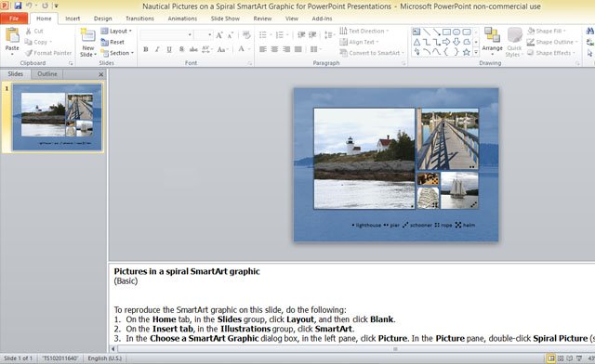Image resolution: width=595 pixels, height=364 pixels.
Task: Switch to the Transitions tab
Action: [x=139, y=19]
